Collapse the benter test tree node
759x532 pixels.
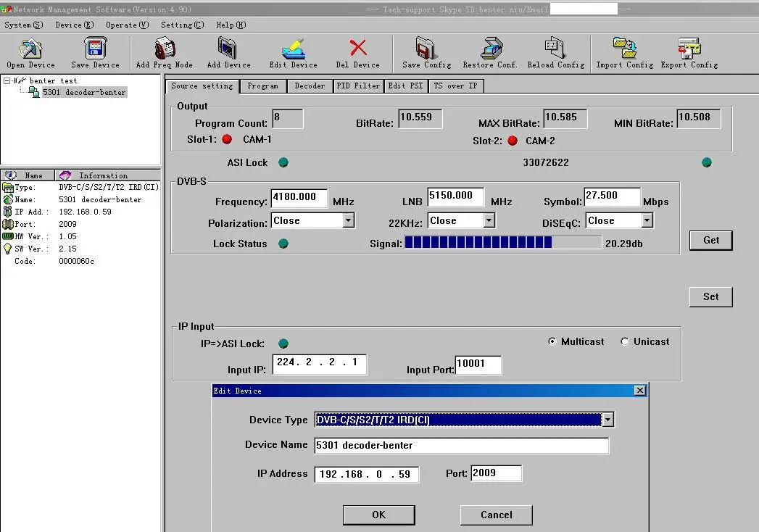pyautogui.click(x=7, y=80)
